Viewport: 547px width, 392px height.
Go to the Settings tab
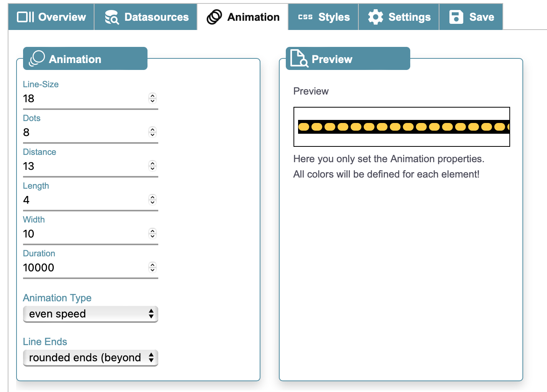(x=399, y=17)
